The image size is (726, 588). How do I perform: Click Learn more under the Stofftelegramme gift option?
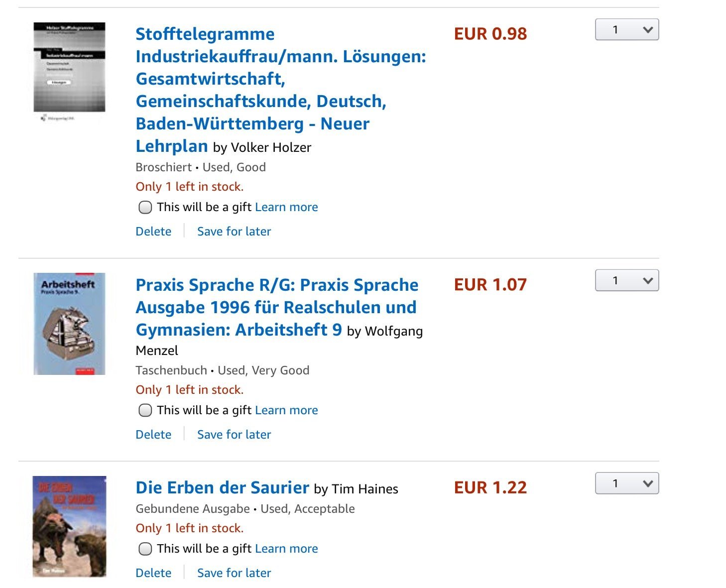coord(286,207)
